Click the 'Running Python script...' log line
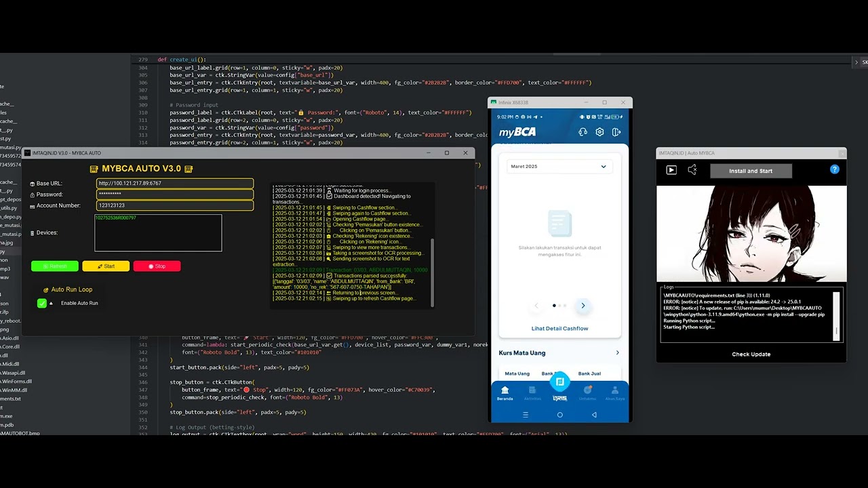 [689, 321]
